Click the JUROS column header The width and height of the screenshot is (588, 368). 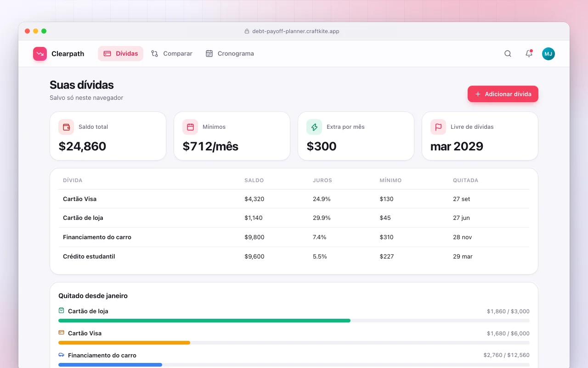click(x=322, y=180)
